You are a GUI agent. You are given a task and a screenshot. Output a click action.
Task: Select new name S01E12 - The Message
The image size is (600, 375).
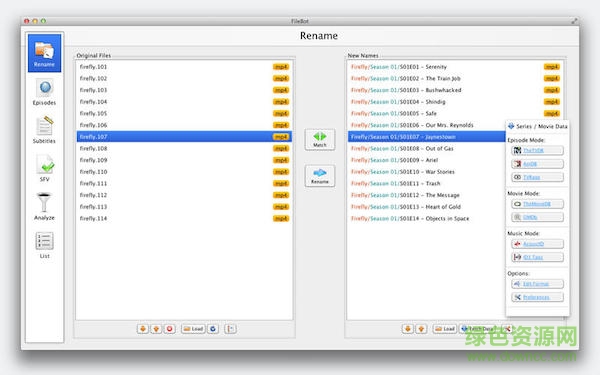[427, 195]
